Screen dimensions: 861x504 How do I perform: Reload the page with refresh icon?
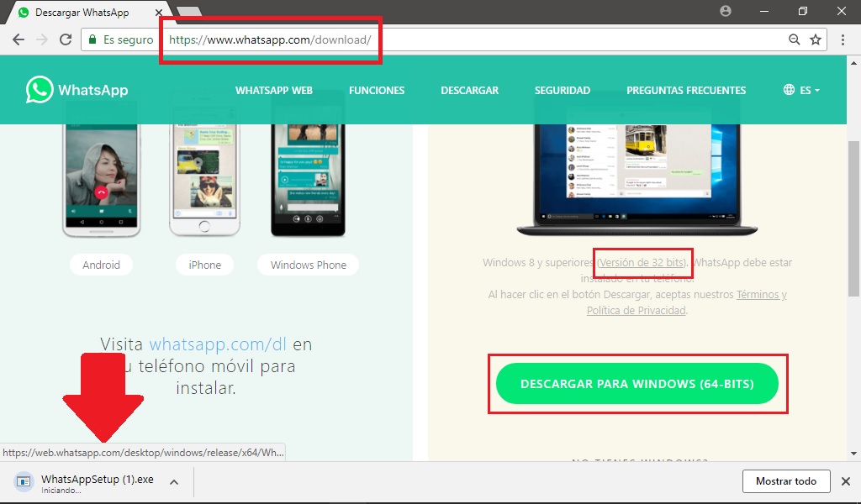pos(66,39)
